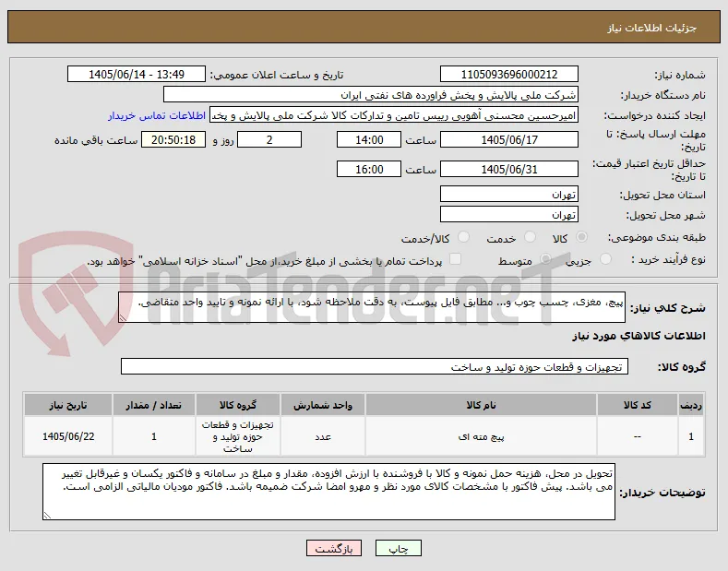Click the تعداد / مقدار column header
This screenshot has height=571, width=728.
pos(154,405)
